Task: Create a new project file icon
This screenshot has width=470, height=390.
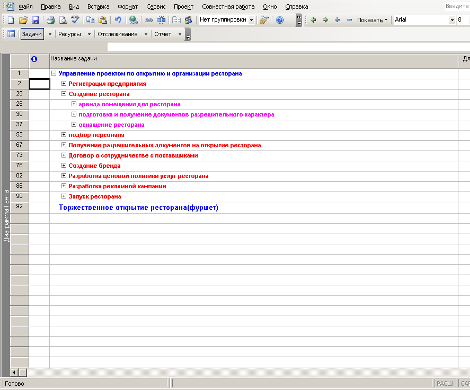Action: (x=11, y=20)
